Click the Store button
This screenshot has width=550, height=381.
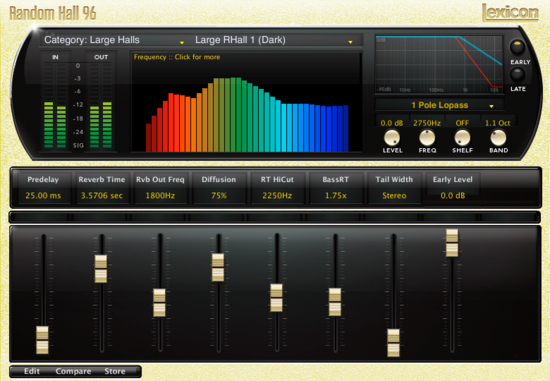tap(115, 371)
